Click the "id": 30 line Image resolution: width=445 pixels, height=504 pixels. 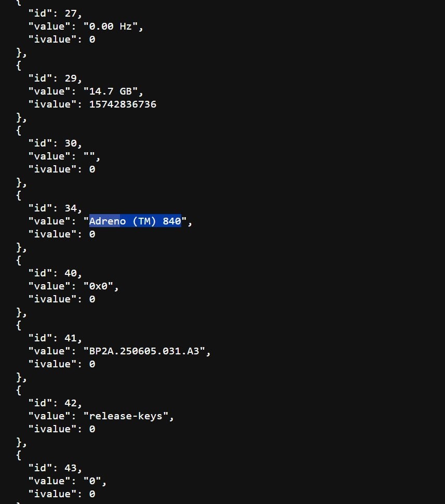55,143
